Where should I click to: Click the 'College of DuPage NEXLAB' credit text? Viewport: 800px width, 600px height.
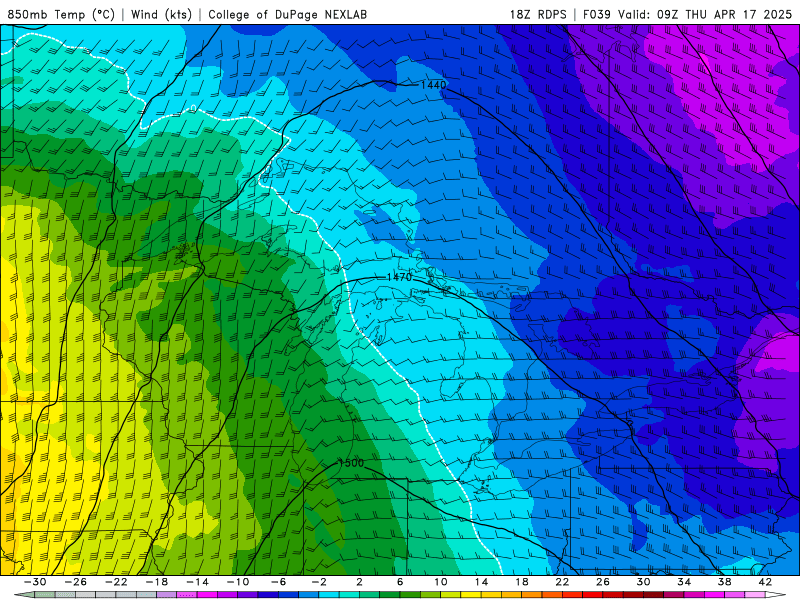[x=287, y=14]
